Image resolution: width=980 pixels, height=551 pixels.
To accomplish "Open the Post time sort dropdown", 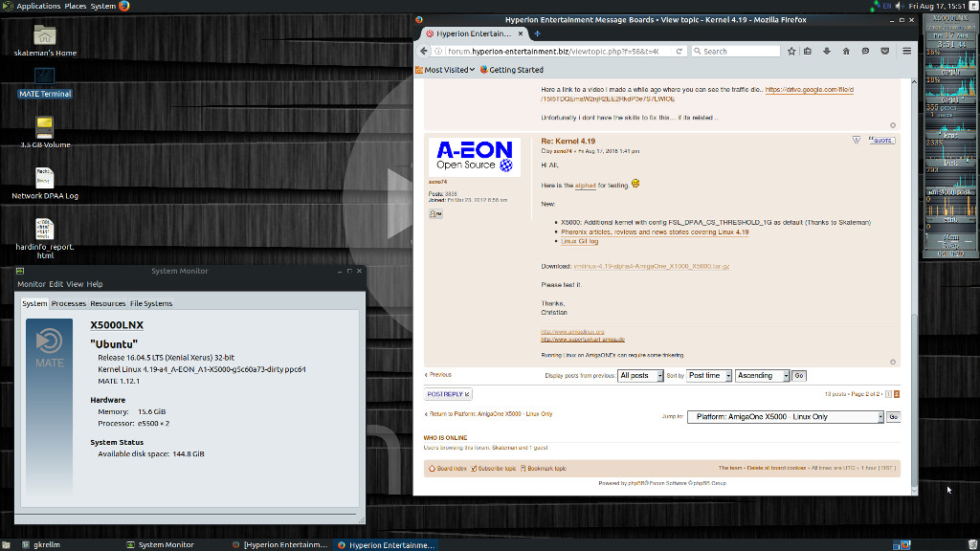I will (709, 375).
